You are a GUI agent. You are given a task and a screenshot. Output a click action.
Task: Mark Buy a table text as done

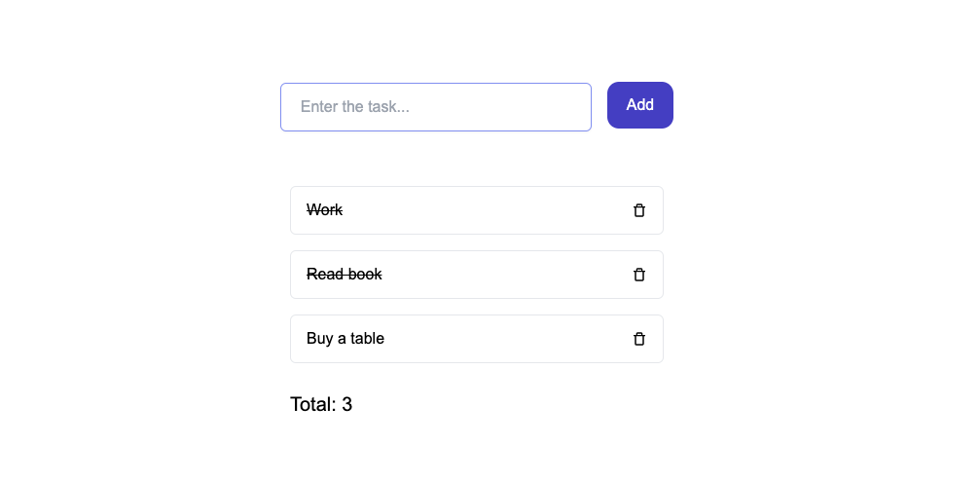[345, 339]
